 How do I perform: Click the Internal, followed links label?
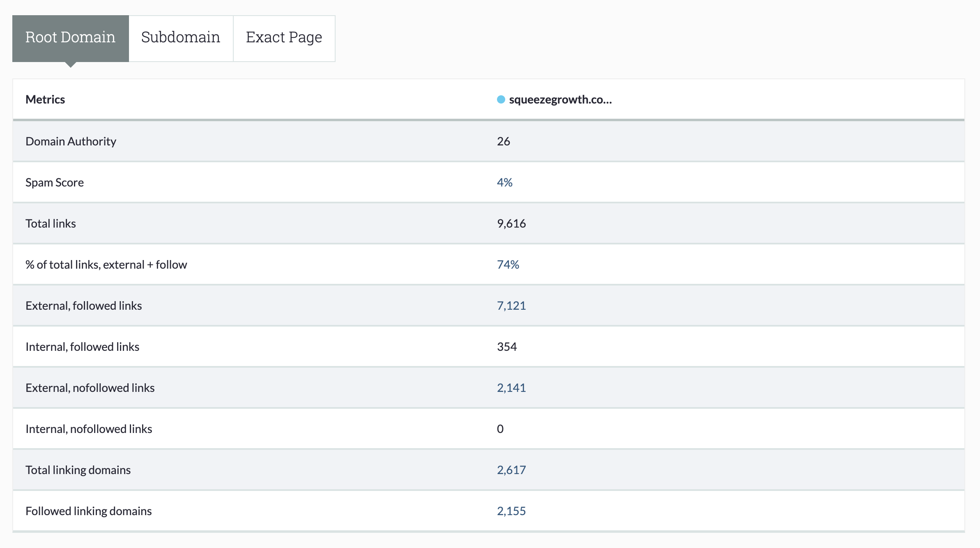click(82, 347)
